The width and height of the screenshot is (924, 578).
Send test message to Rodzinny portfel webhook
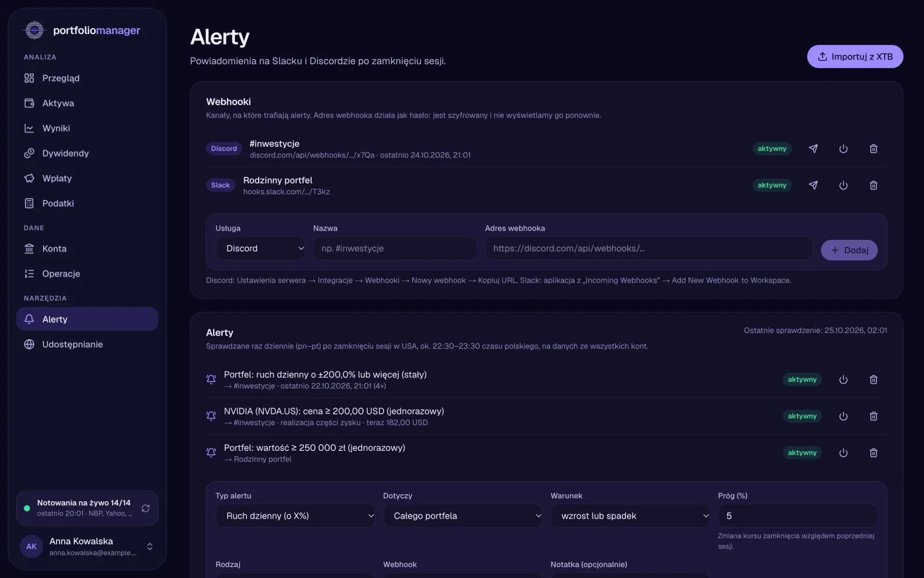click(813, 185)
